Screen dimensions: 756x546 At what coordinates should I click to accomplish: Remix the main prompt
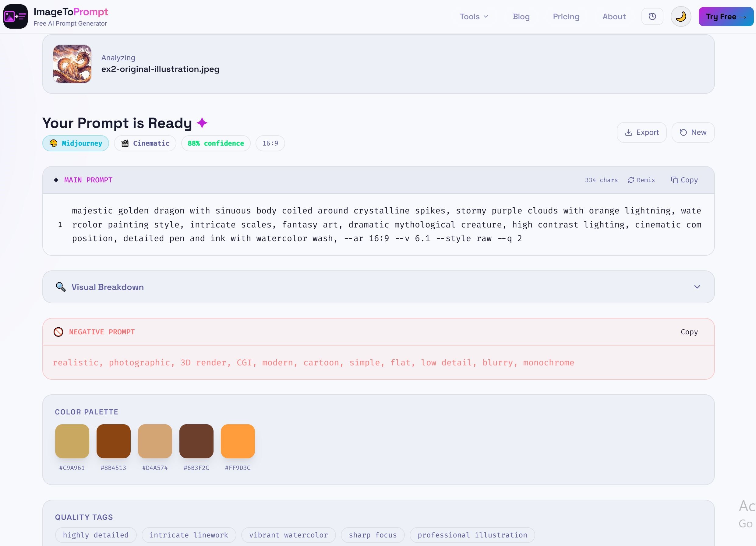pos(641,180)
